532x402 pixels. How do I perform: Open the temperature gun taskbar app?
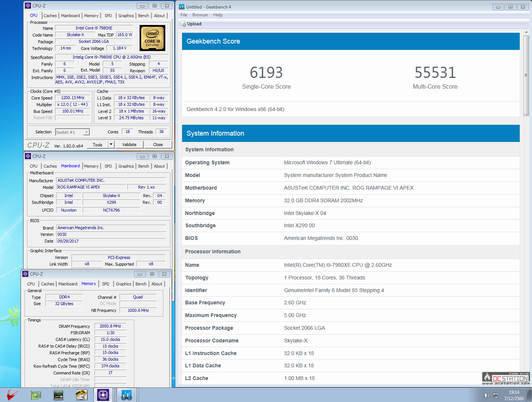click(81, 395)
